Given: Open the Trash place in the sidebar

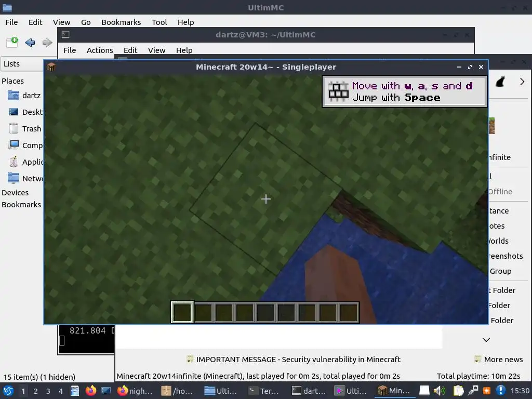Looking at the screenshot, I should pos(24,129).
